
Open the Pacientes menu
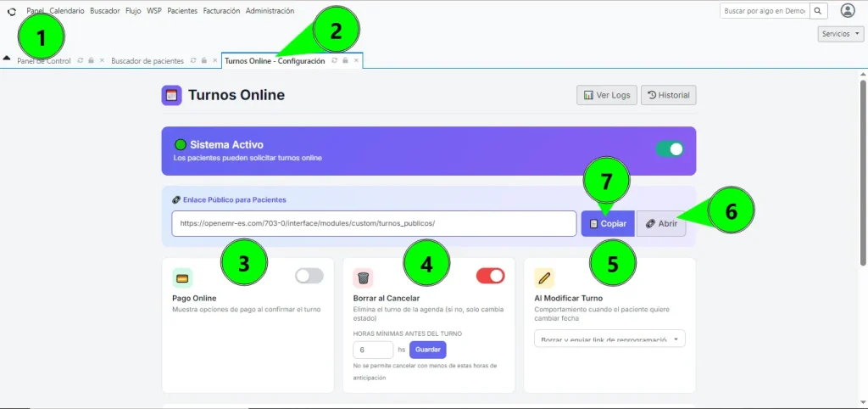182,10
